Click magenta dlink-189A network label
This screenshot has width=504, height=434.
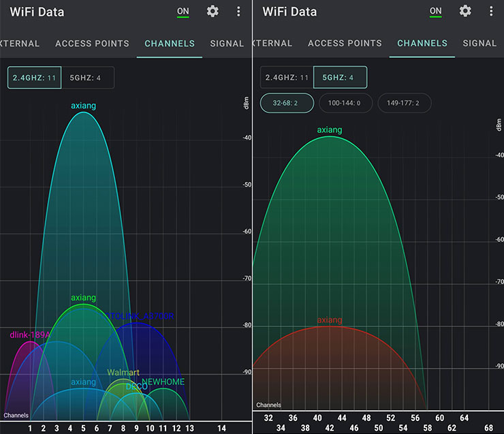point(30,335)
